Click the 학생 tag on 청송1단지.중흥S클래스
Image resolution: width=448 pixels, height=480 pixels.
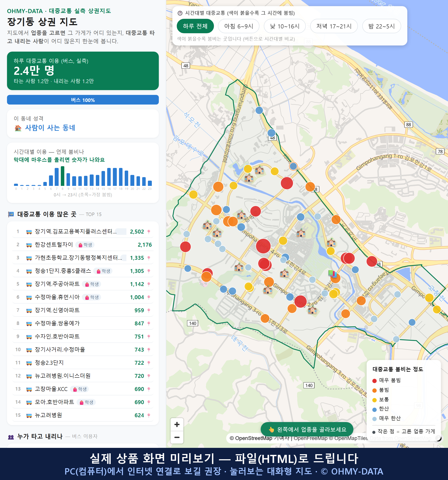click(x=103, y=271)
